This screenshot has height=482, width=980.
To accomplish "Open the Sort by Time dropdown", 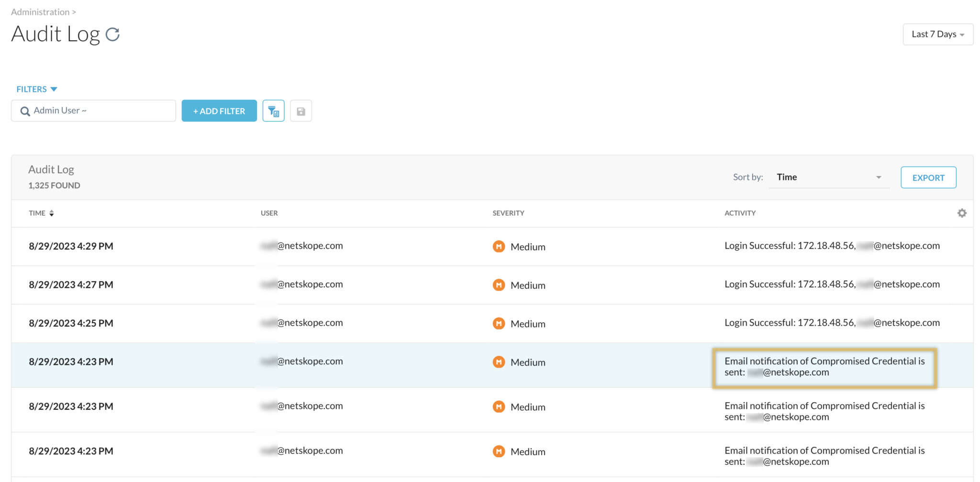I will click(829, 177).
